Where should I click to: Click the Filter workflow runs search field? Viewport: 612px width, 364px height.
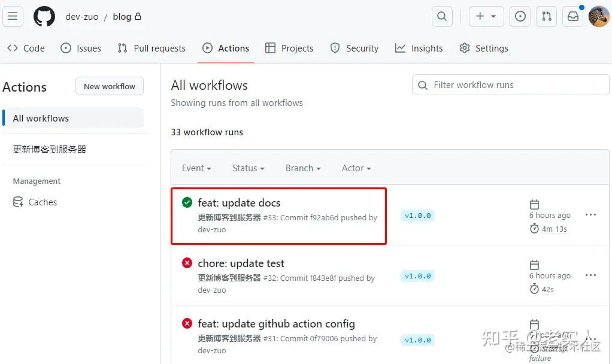pos(510,84)
